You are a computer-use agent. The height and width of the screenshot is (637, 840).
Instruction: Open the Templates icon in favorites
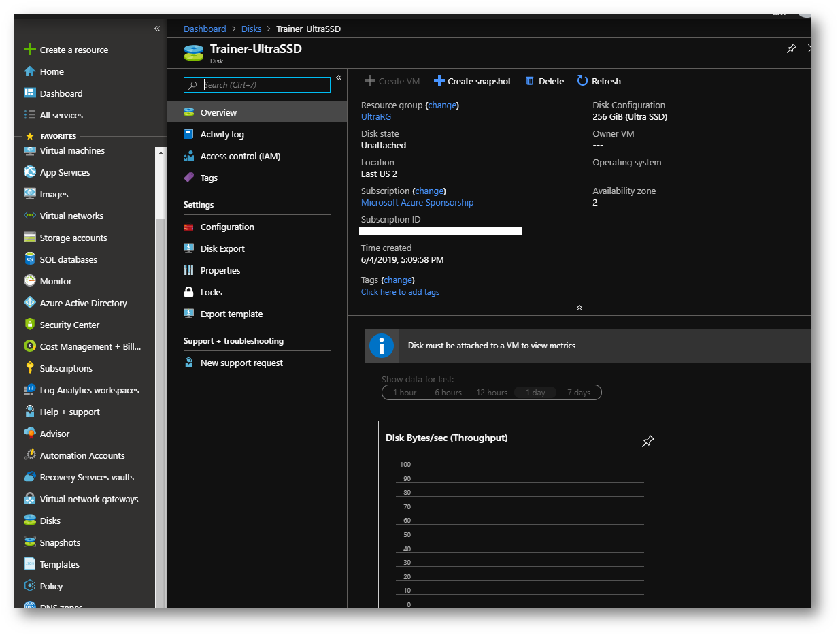coord(29,564)
